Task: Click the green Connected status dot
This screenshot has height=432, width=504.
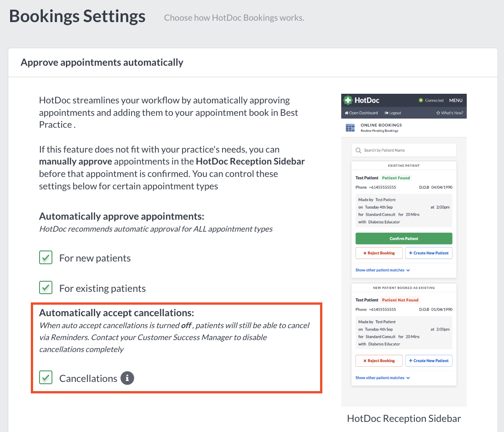Action: [x=421, y=100]
